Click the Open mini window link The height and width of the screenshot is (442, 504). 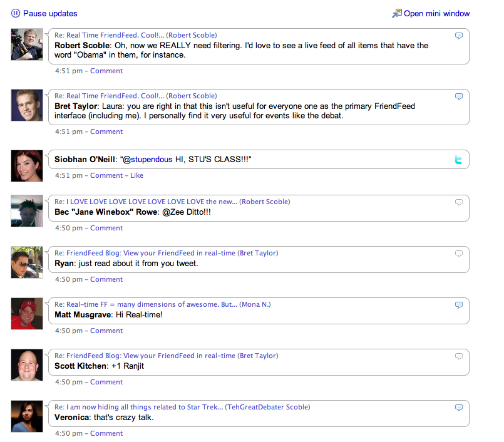tap(436, 14)
